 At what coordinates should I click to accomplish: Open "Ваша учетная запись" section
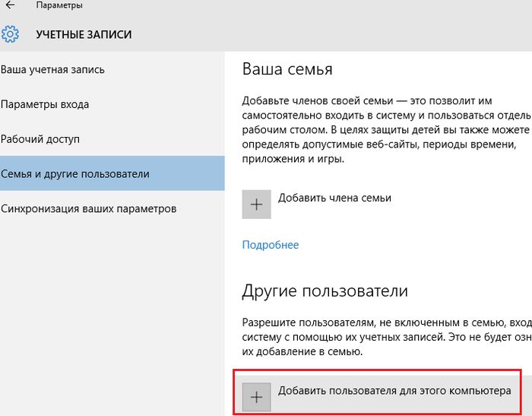click(52, 70)
